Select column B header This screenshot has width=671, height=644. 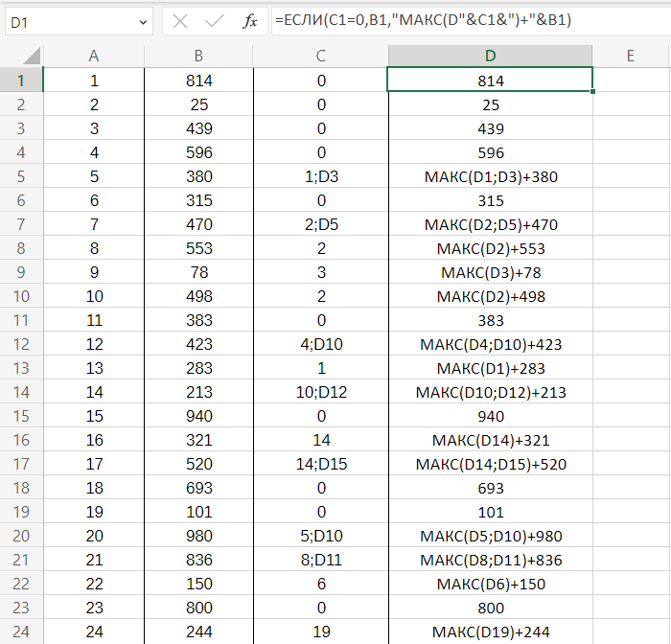(198, 57)
